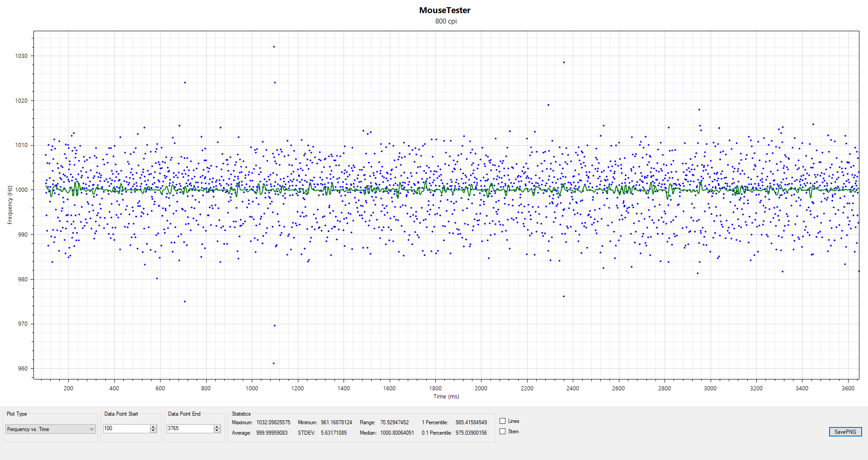Click the 0.1 Percentile value 975.03900156
The width and height of the screenshot is (868, 460).
(471, 433)
